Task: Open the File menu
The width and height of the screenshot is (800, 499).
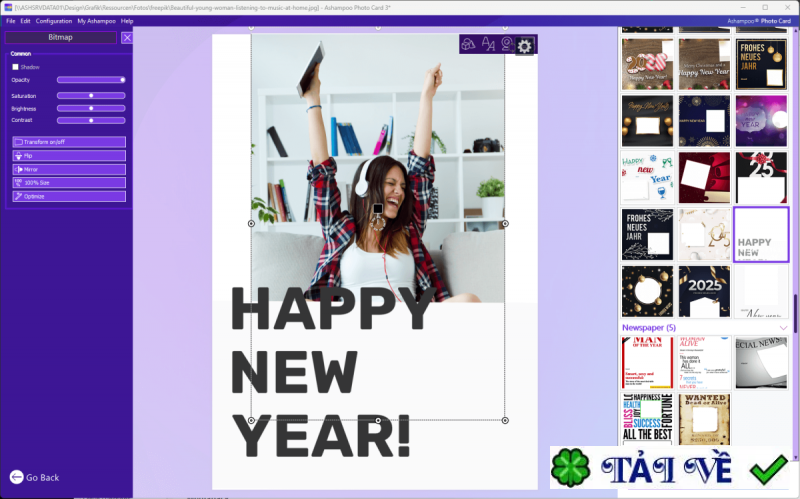Action: point(11,21)
